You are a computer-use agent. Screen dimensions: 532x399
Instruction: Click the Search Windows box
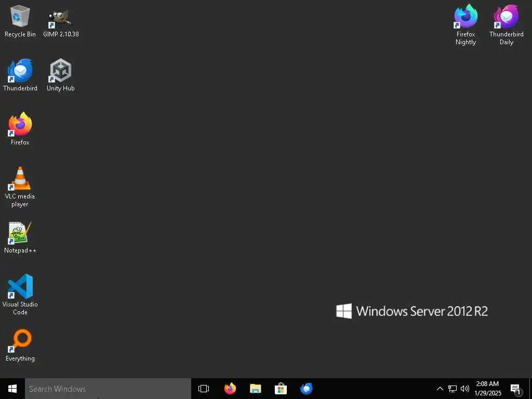point(108,389)
